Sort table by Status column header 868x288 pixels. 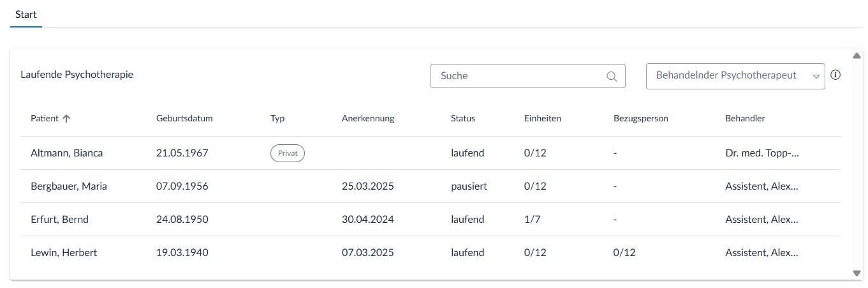tap(462, 118)
